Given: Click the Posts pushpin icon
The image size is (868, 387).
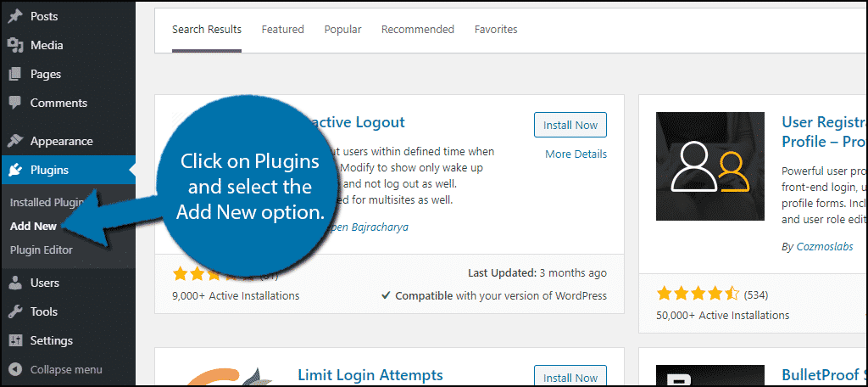Looking at the screenshot, I should click(x=15, y=17).
